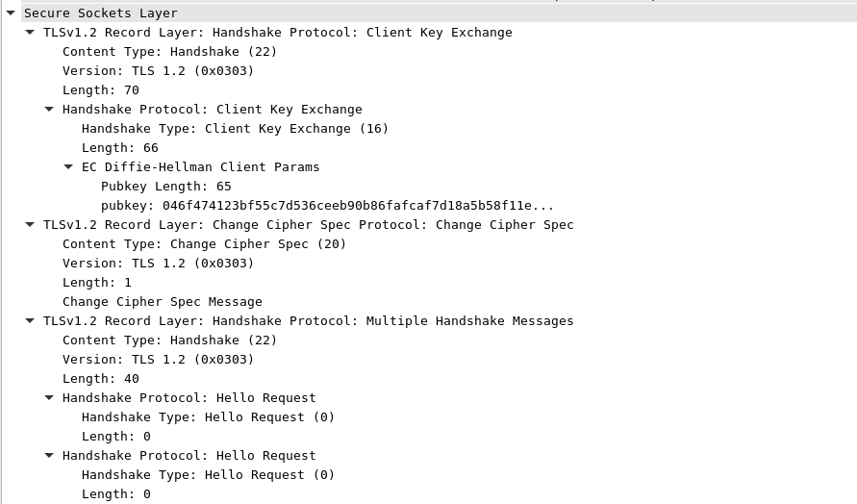
Task: Select Handshake Type: Client Key Exchange (16)
Action: (235, 129)
